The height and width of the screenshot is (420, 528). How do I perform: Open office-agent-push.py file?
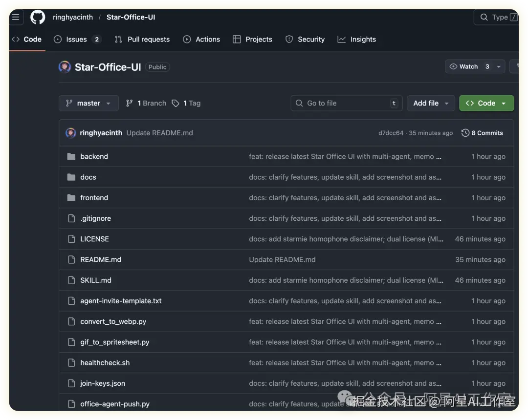115,404
